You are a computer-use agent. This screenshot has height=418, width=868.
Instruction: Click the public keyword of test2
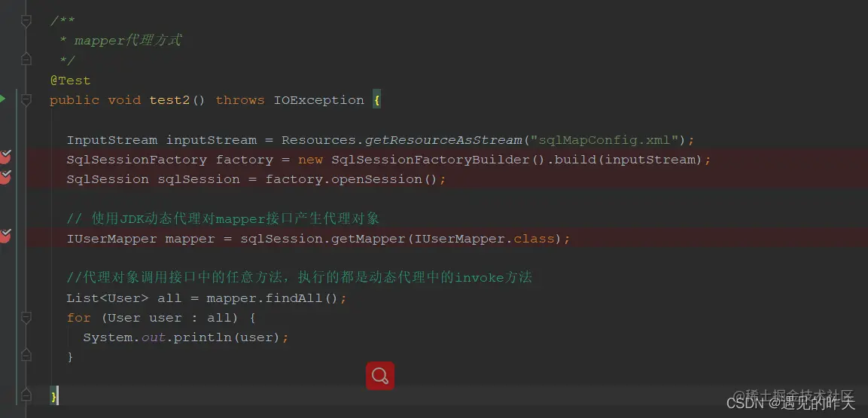[75, 100]
